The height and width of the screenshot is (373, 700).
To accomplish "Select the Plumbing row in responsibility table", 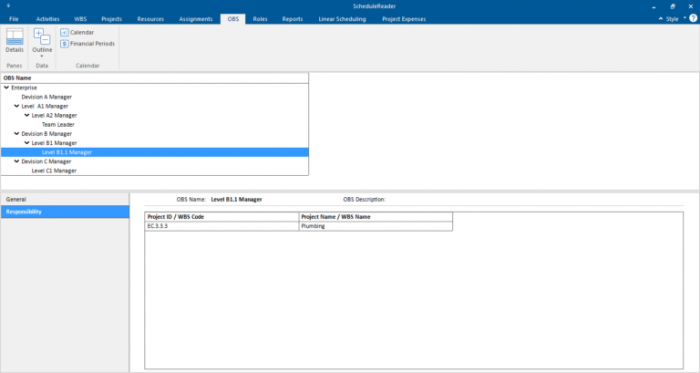I will pyautogui.click(x=298, y=226).
